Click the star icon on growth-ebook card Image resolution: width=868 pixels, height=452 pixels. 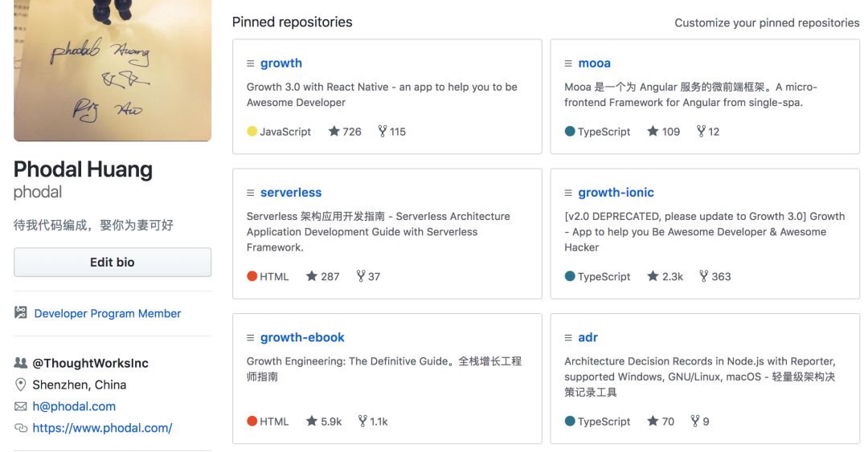312,421
